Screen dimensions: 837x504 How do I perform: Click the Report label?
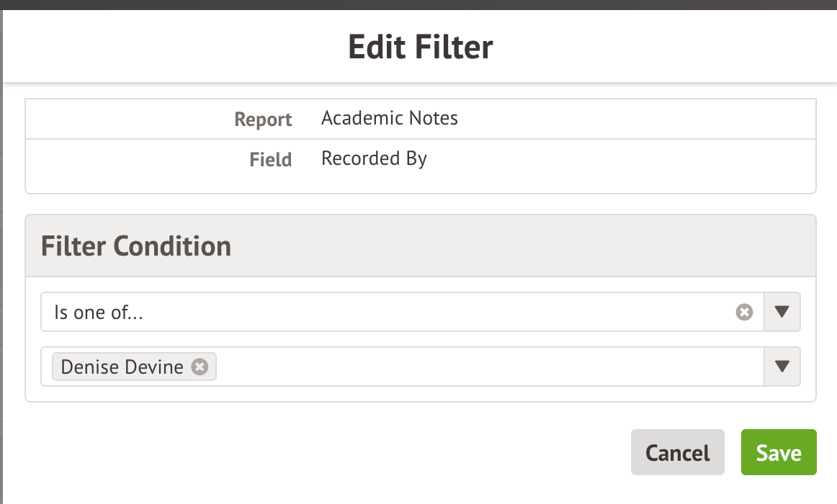click(263, 120)
